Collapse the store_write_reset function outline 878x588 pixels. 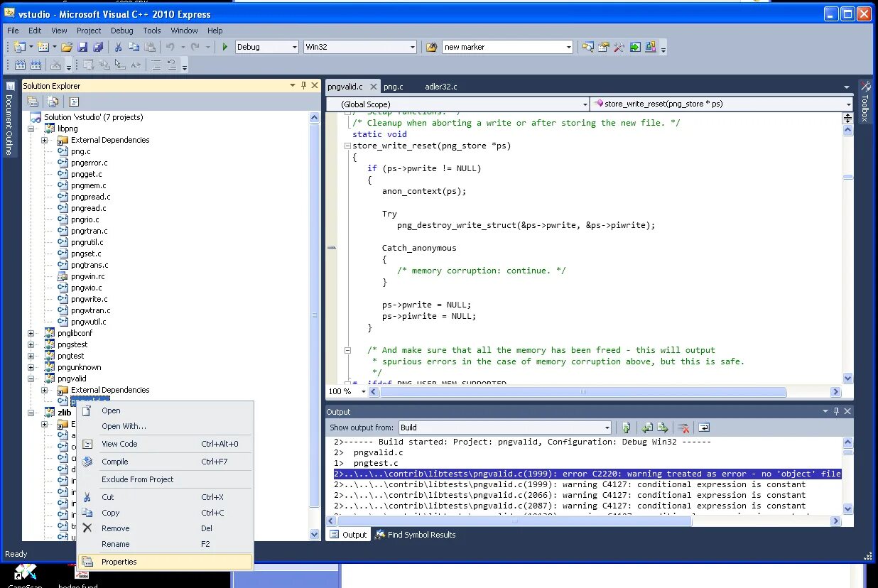(347, 146)
